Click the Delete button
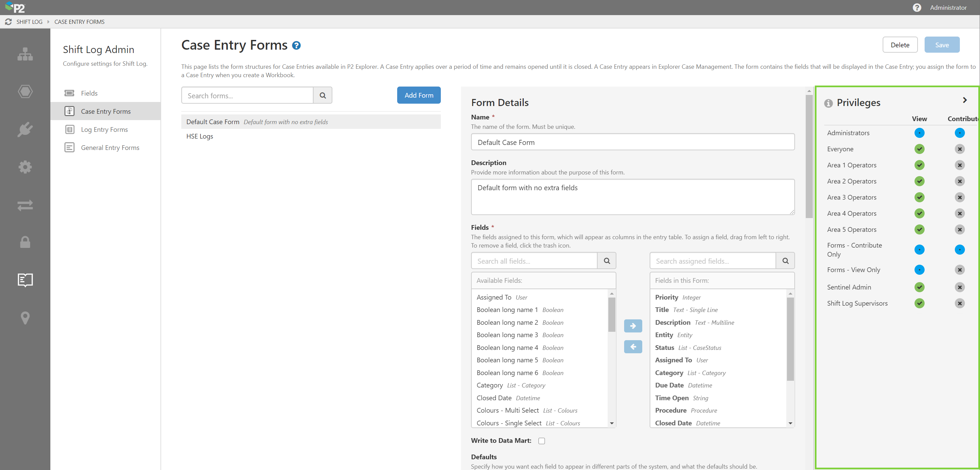Viewport: 980px width, 470px height. point(900,45)
